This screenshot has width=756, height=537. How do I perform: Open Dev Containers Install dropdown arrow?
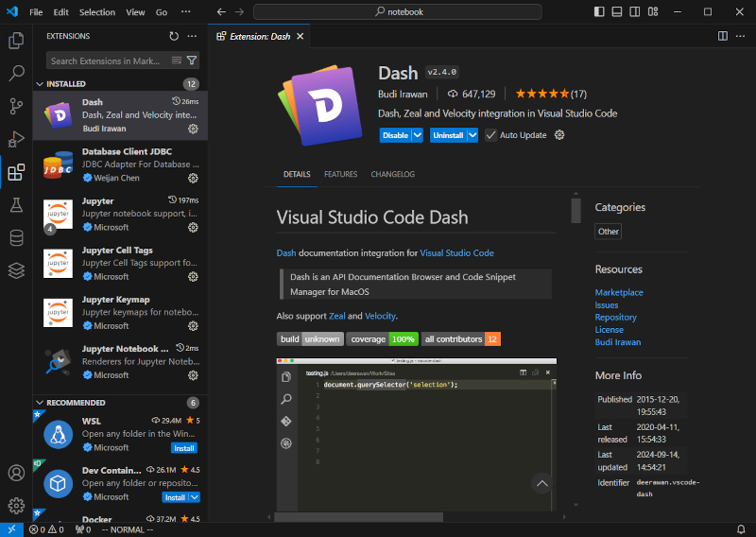pos(195,497)
